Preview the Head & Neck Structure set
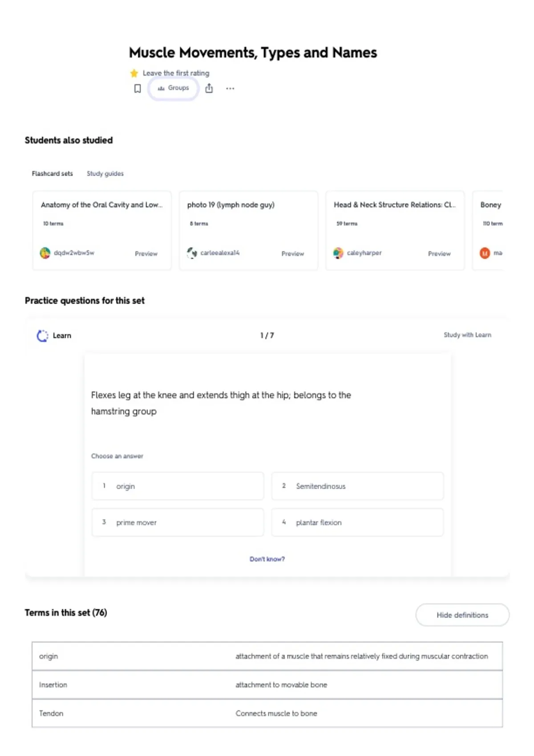 tap(439, 253)
